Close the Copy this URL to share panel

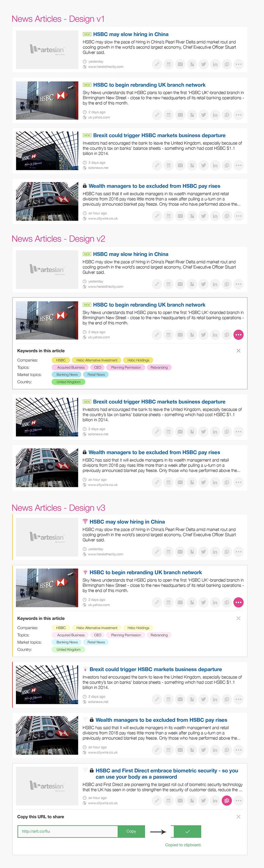pyautogui.click(x=238, y=816)
